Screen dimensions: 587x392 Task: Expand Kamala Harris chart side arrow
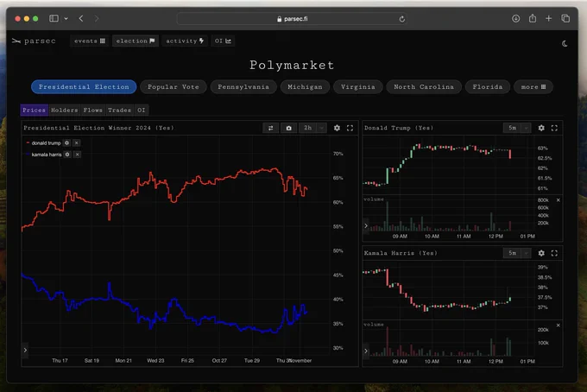[x=366, y=351]
